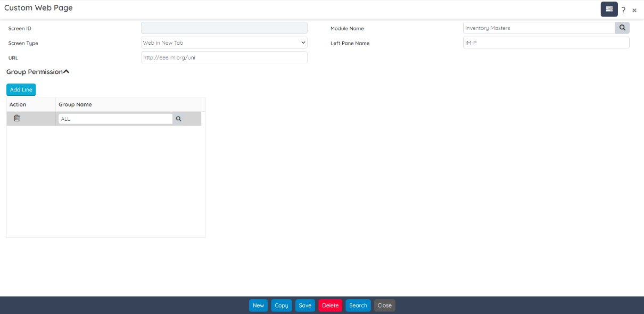The height and width of the screenshot is (314, 644).
Task: Click the Screen ID text field
Action: [224, 28]
